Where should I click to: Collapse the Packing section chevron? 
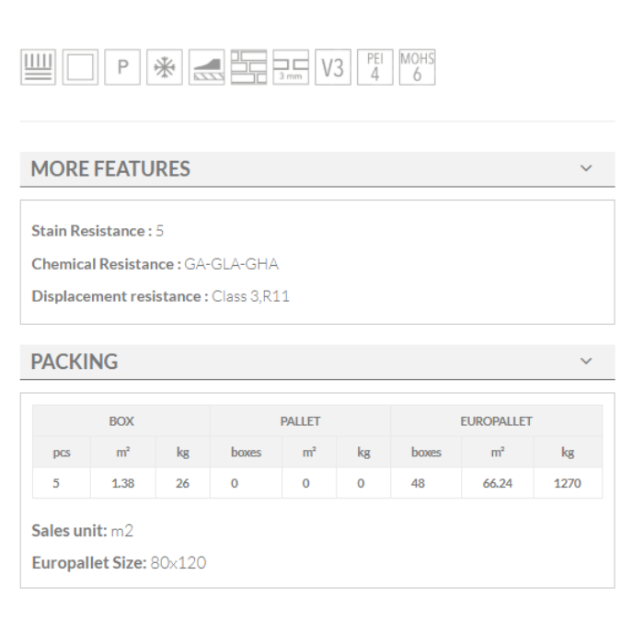(x=587, y=362)
